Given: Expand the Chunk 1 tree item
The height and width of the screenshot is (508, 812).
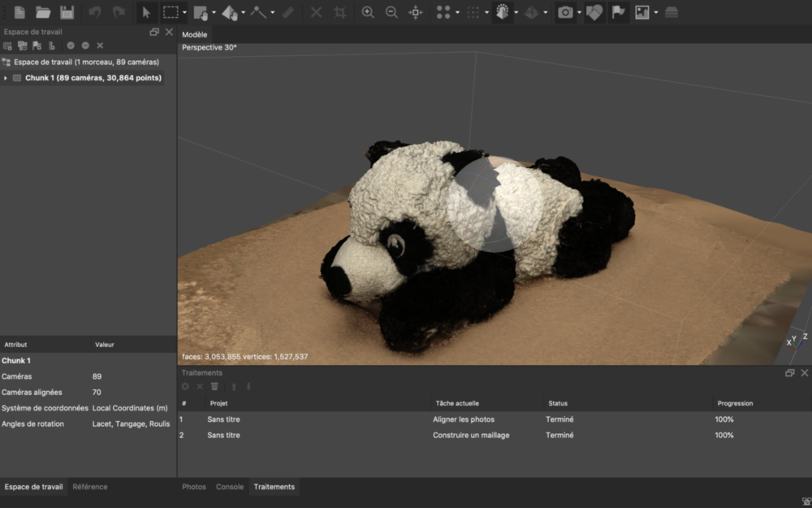Looking at the screenshot, I should [x=6, y=78].
